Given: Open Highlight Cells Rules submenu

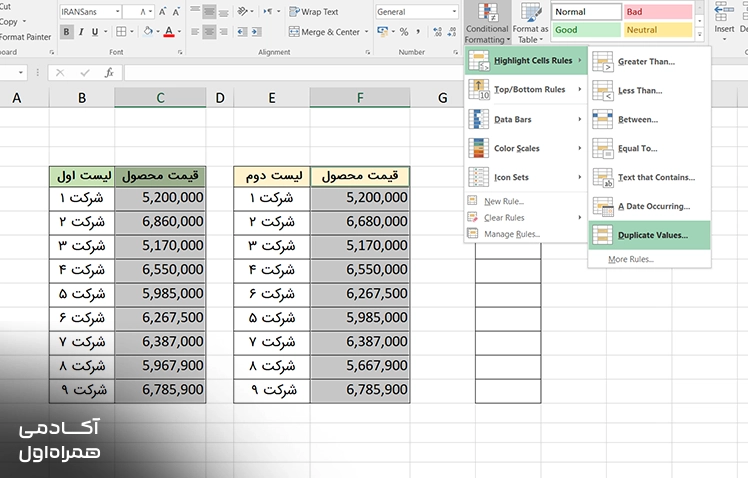Looking at the screenshot, I should pos(526,61).
